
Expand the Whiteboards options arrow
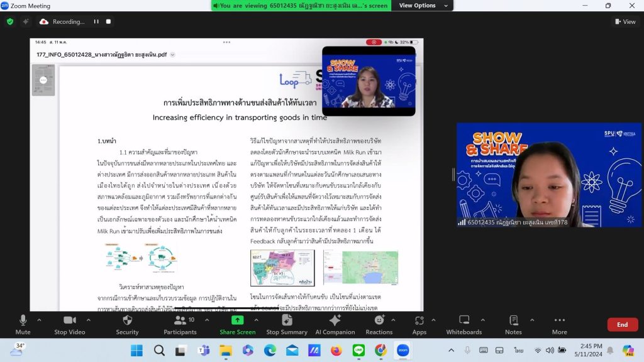click(482, 320)
